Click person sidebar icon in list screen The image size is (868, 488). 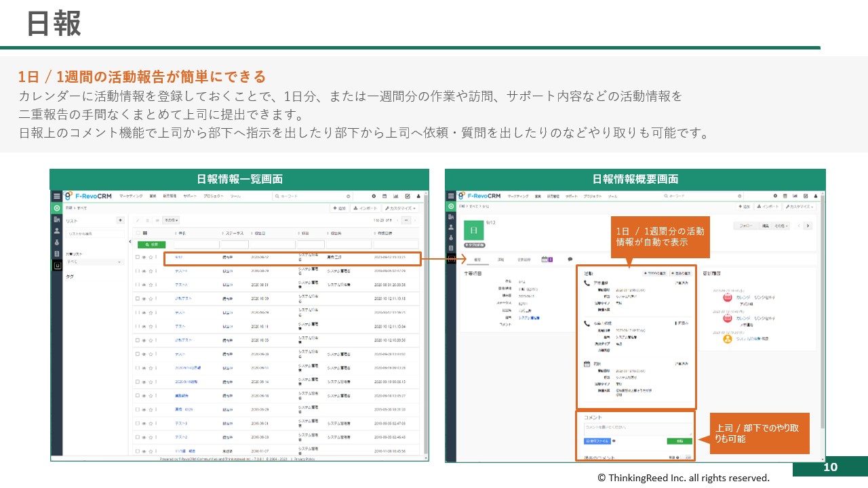coord(57,230)
